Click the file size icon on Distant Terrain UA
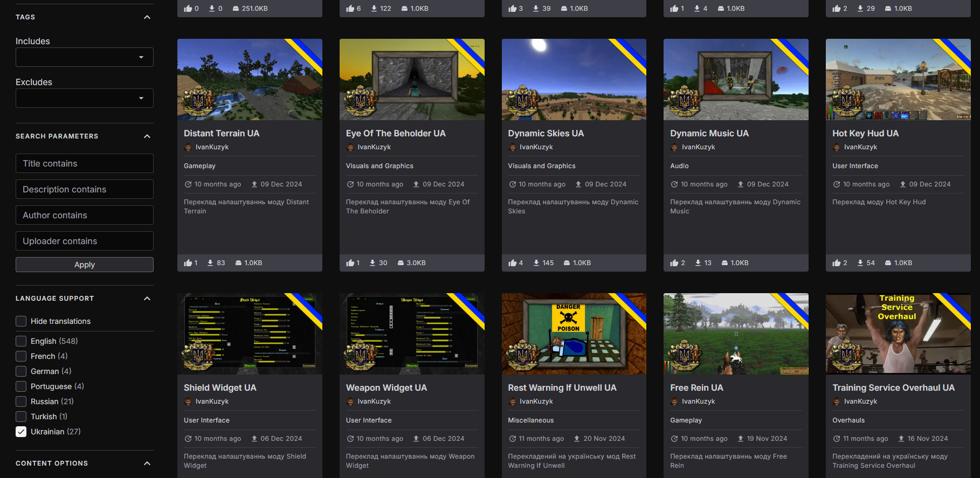Viewport: 980px width, 478px height. (238, 263)
